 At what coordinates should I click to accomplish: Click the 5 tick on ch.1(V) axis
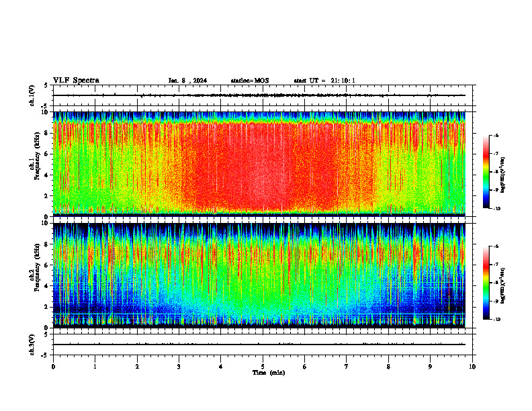(46, 85)
